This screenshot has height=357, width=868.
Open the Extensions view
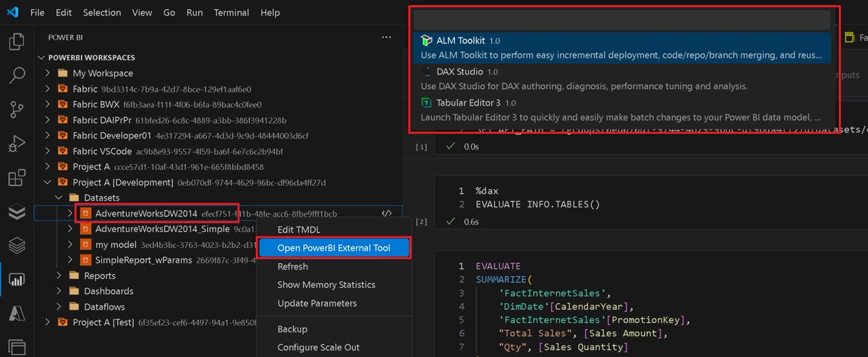(16, 178)
